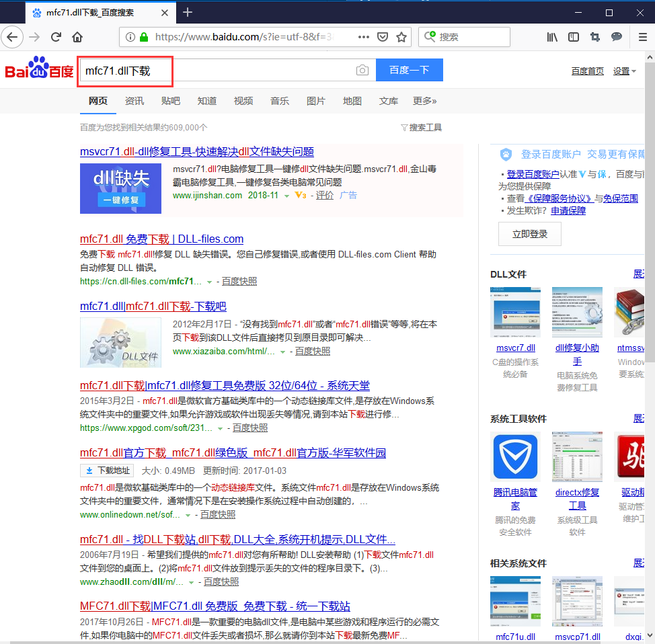Click the 腾讯电脑管家 shield icon
This screenshot has height=644, width=655.
pos(516,456)
